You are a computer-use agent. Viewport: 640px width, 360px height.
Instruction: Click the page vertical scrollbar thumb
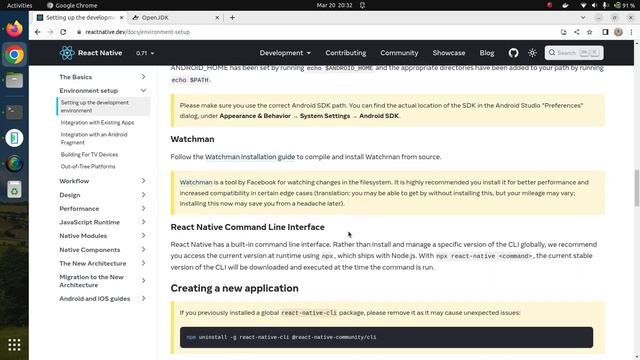pyautogui.click(x=636, y=188)
